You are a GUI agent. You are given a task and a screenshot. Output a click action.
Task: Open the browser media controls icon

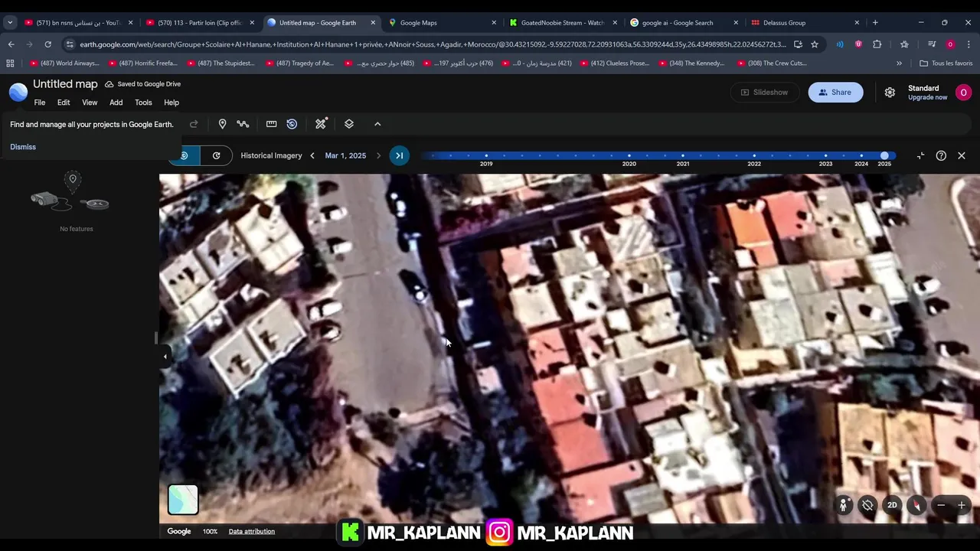932,44
